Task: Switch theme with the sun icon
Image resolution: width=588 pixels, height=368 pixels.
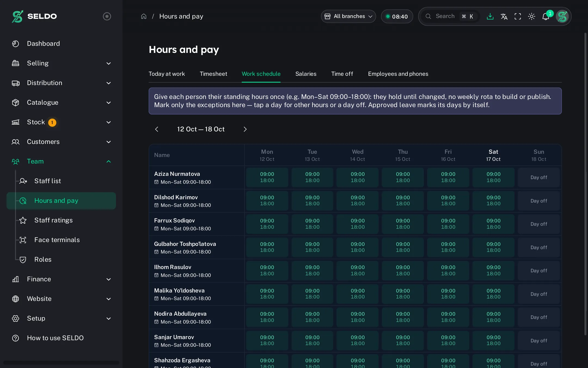Action: [532, 16]
